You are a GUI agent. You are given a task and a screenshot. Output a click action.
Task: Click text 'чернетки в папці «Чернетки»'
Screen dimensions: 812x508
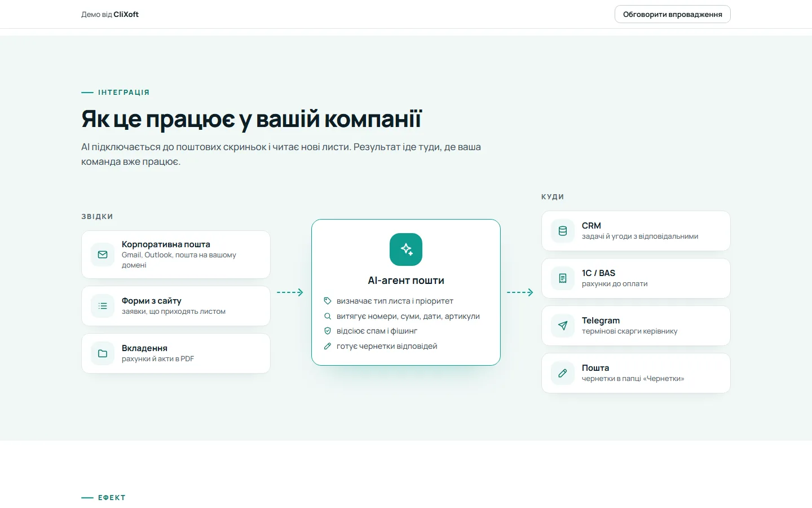tap(633, 379)
